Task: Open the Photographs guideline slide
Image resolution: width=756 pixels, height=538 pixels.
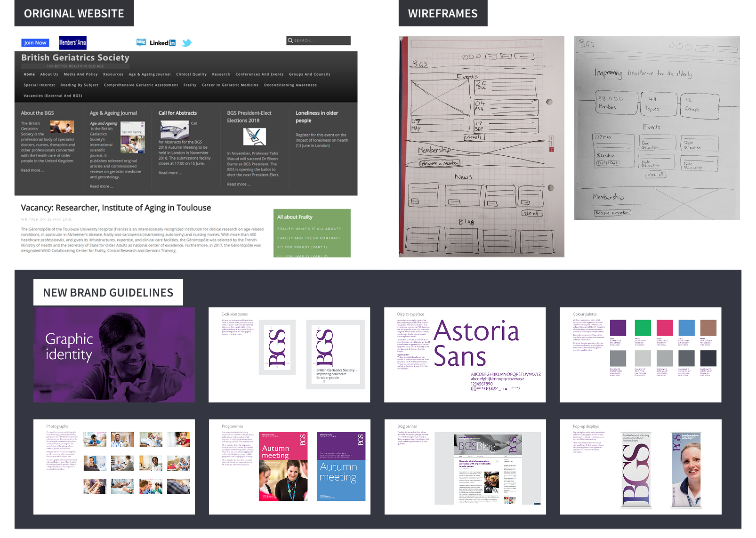Action: pyautogui.click(x=114, y=467)
